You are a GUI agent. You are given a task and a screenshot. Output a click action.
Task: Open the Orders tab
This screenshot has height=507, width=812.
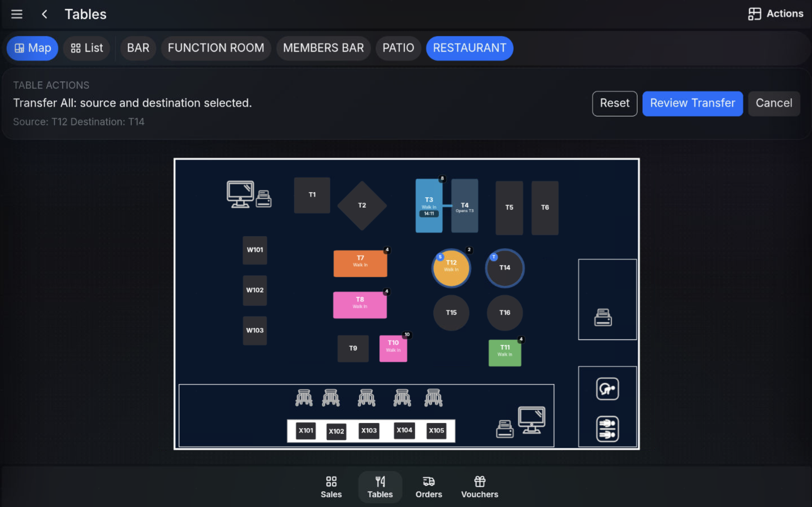click(429, 487)
